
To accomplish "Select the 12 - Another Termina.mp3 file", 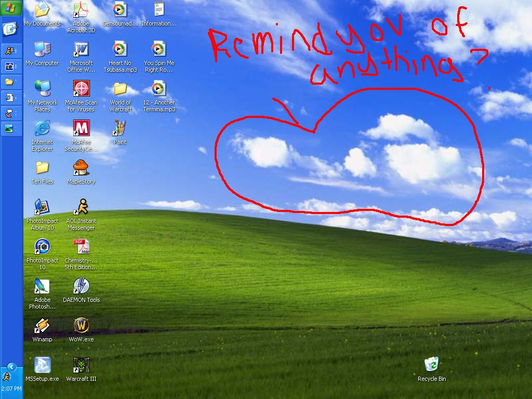I will point(159,89).
